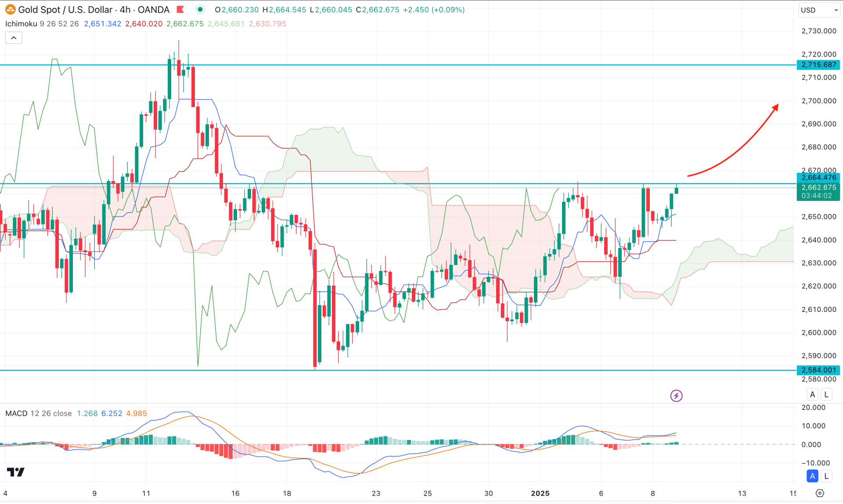Click the purple lightning event icon
This screenshot has width=843, height=504.
[x=676, y=396]
